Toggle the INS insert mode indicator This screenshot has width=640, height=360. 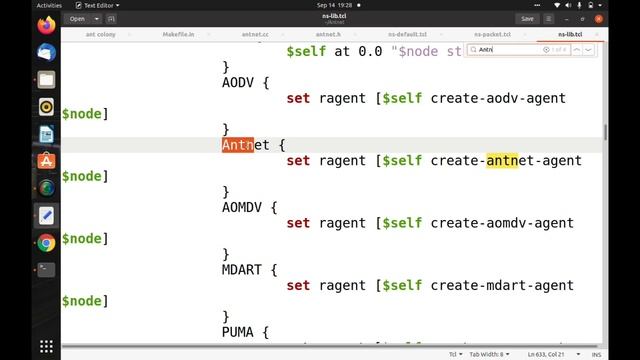pyautogui.click(x=596, y=354)
